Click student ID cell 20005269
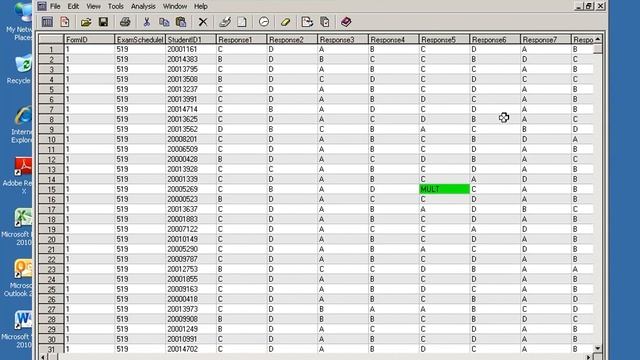The height and width of the screenshot is (360, 640). click(x=191, y=189)
